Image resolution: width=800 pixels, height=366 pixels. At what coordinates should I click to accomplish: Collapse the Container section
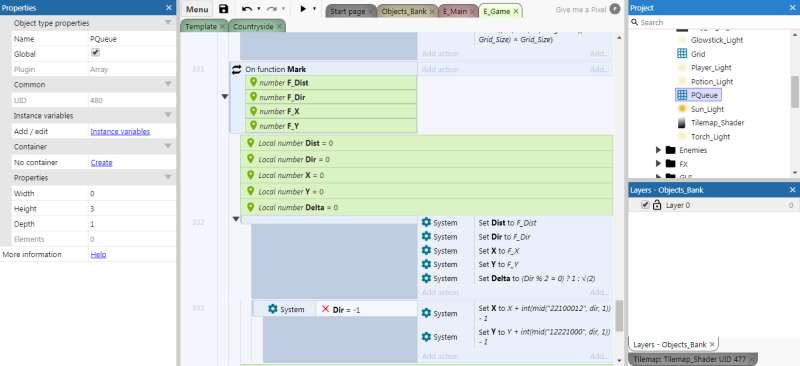pos(168,147)
